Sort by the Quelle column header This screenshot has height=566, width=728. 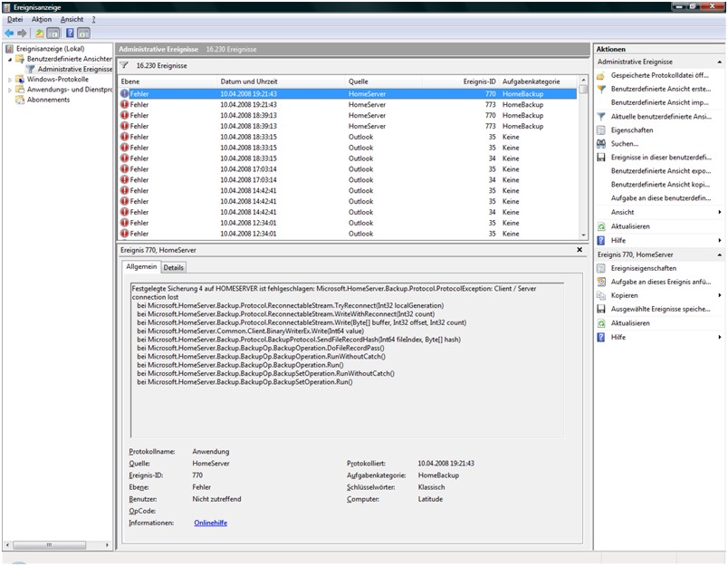pos(384,82)
